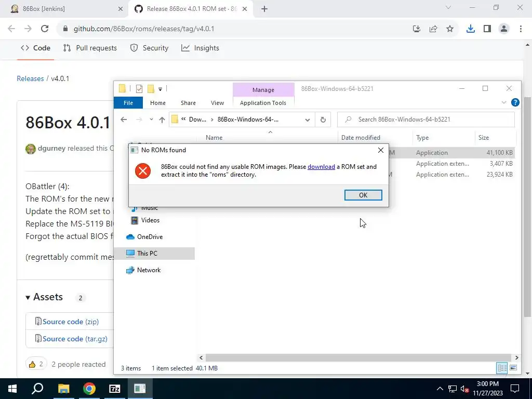Image resolution: width=532 pixels, height=399 pixels.
Task: Expand the address bar history dropdown
Action: 308,120
